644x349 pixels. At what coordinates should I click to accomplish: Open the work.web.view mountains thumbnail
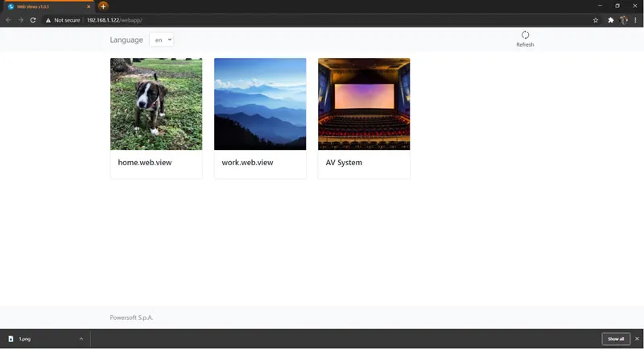[x=260, y=104]
